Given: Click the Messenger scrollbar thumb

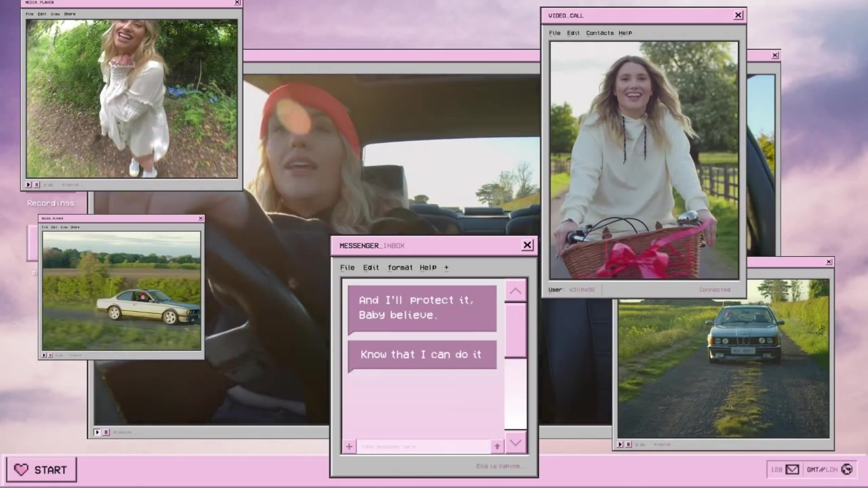Looking at the screenshot, I should click(515, 330).
